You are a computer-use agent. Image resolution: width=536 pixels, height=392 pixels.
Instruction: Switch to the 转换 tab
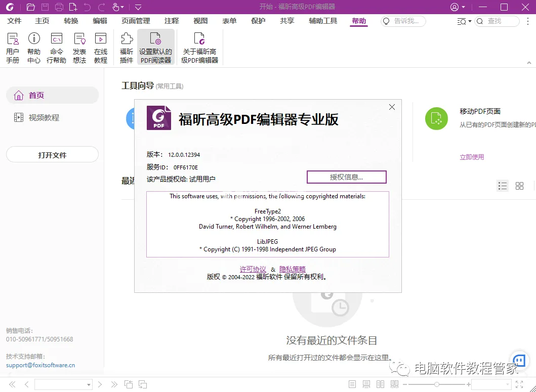point(71,21)
